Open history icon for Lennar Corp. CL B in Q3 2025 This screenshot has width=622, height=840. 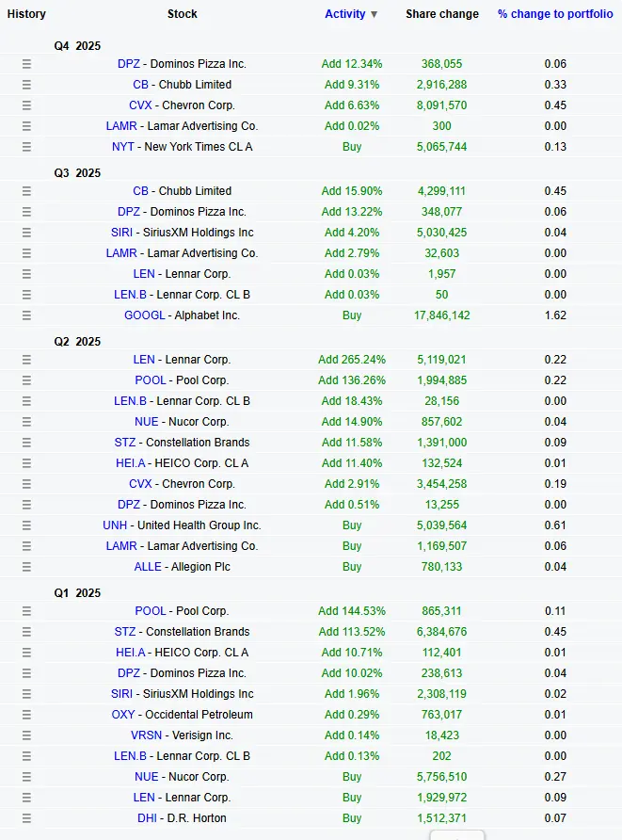click(x=25, y=295)
